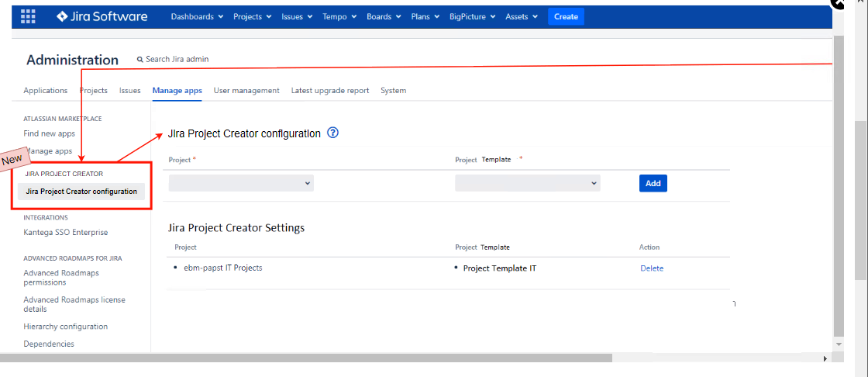The height and width of the screenshot is (377, 868).
Task: Open Latest upgrade report tab
Action: pyautogui.click(x=330, y=90)
